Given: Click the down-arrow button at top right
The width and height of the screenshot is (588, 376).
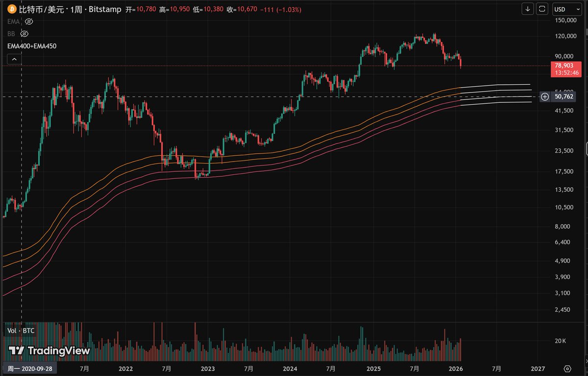Looking at the screenshot, I should coord(528,9).
